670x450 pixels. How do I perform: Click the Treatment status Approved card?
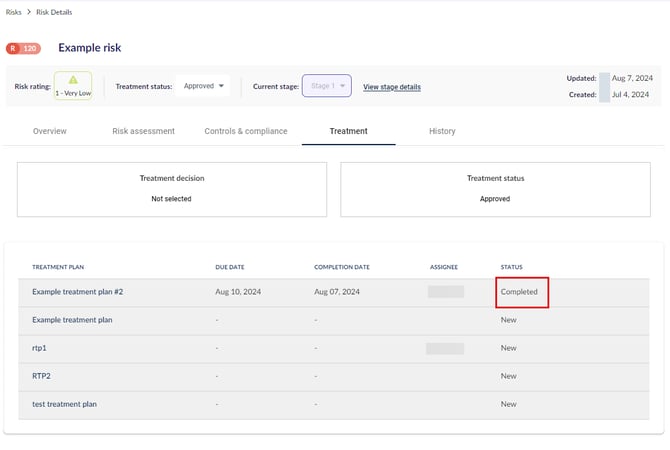(495, 188)
